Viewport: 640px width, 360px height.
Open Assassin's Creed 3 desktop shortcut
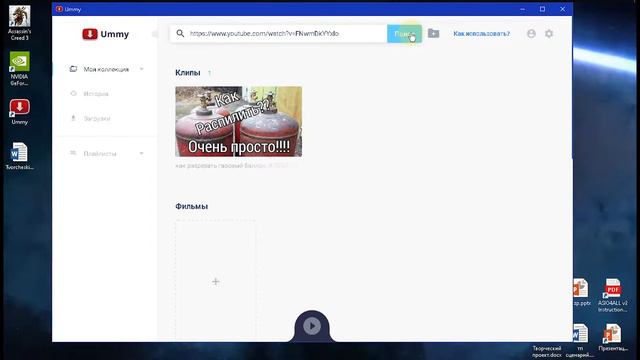[x=20, y=22]
